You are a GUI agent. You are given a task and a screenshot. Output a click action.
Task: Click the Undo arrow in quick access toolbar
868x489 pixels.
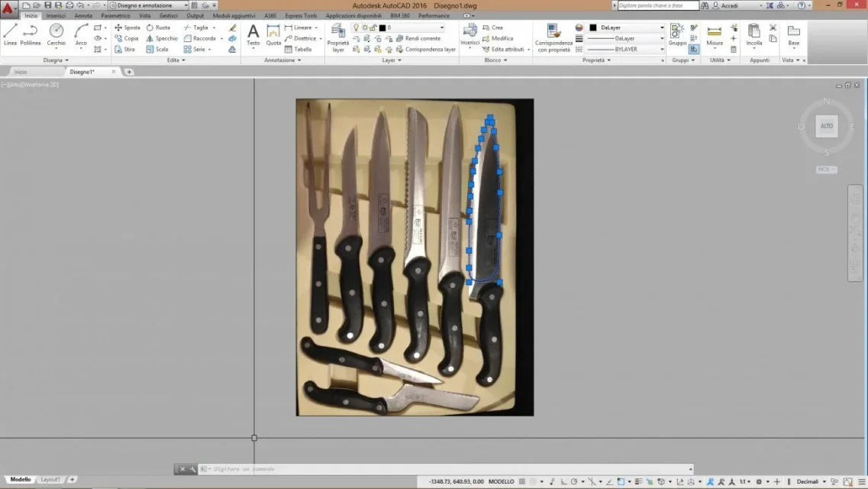pyautogui.click(x=80, y=5)
